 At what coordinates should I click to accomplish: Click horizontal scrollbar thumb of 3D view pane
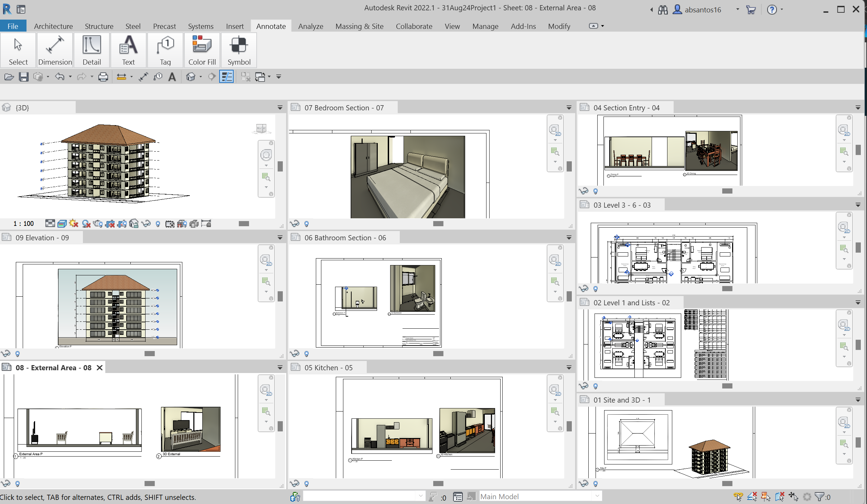[x=244, y=223]
